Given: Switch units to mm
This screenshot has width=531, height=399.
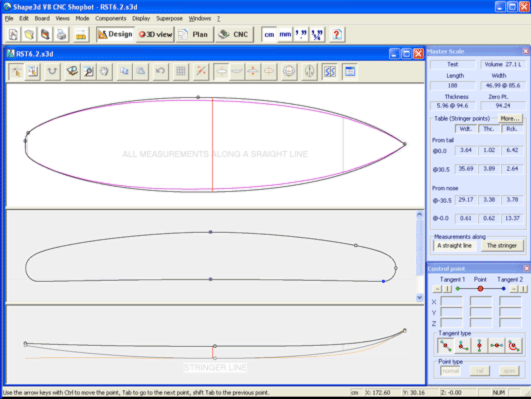Looking at the screenshot, I should point(285,35).
